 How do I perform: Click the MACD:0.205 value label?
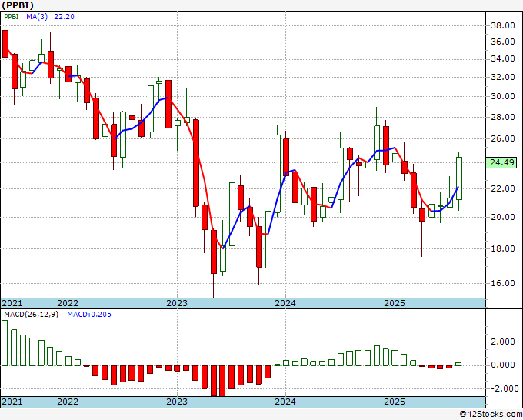pyautogui.click(x=89, y=315)
